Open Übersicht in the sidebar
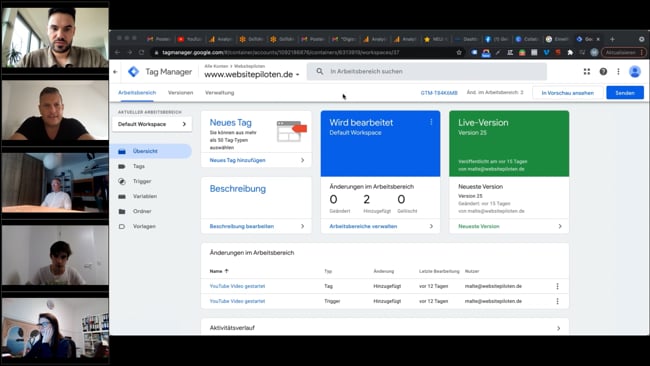The width and height of the screenshot is (650, 366). pos(152,151)
